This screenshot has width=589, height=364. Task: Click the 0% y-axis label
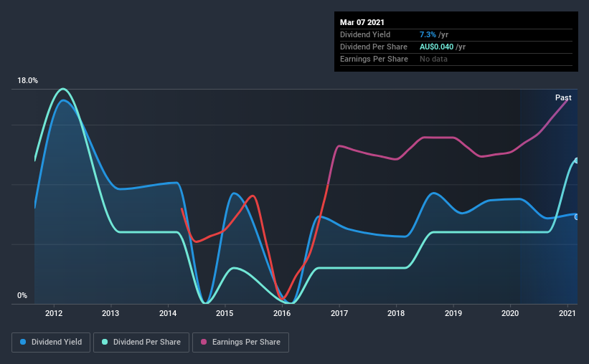(22, 296)
